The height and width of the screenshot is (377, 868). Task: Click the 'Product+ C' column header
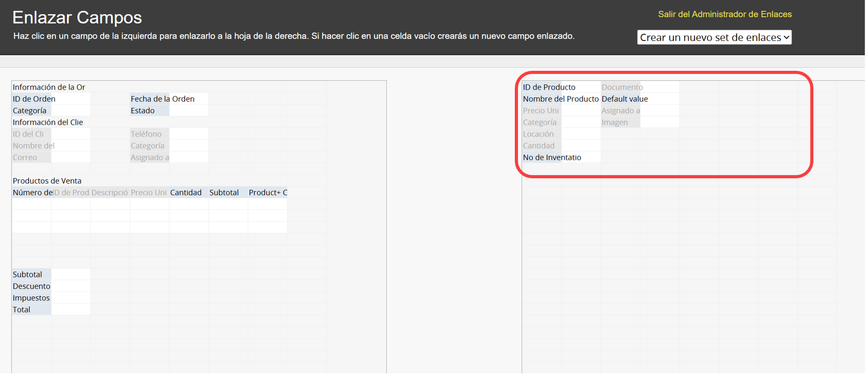tap(268, 192)
